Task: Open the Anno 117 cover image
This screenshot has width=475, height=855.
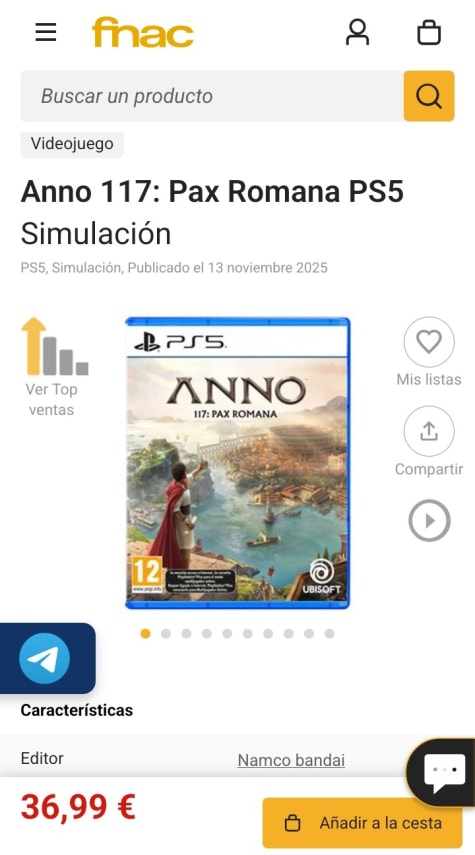Action: click(238, 462)
